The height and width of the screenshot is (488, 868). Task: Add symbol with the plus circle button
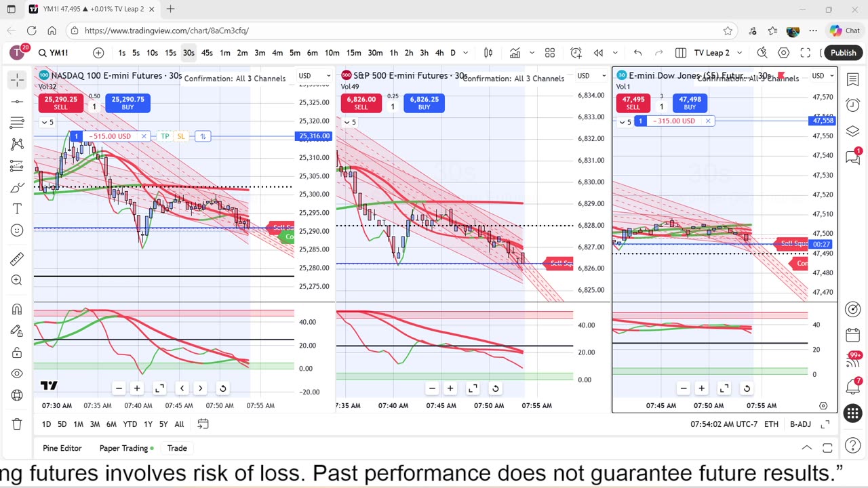point(98,53)
